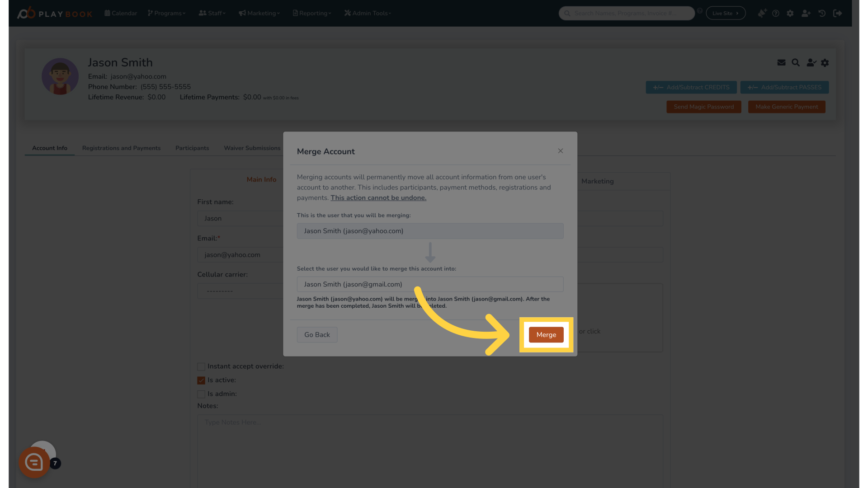Click the notifications bell icon
868x488 pixels.
762,13
